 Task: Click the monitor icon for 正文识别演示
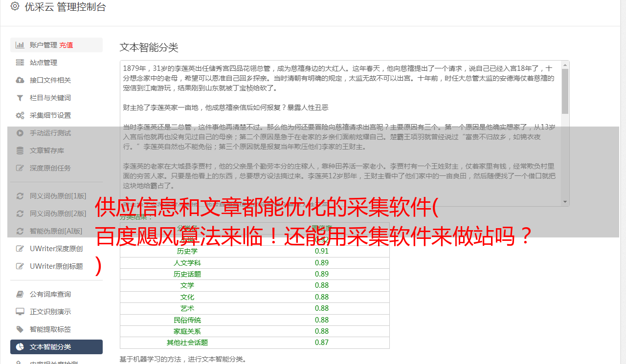[x=20, y=312]
